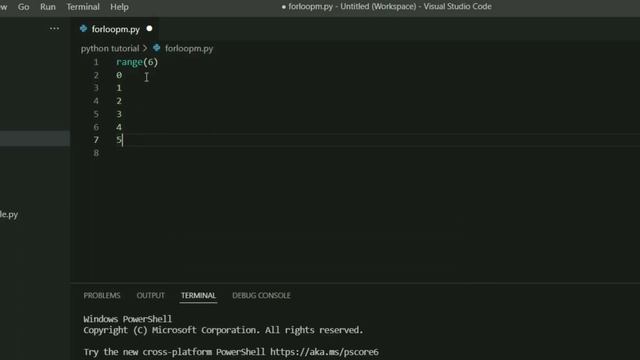This screenshot has height=360, width=640.
Task: Open the Terminal menu
Action: [83, 7]
